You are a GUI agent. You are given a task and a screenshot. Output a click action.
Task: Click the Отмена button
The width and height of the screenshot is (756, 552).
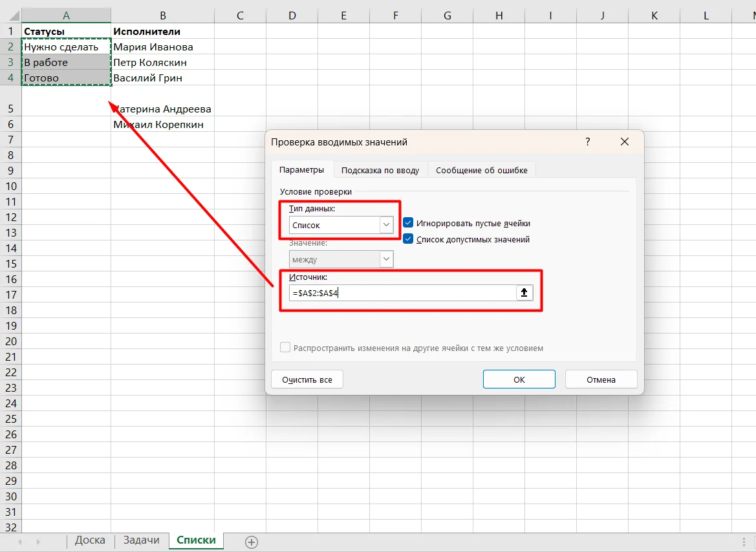[x=601, y=379]
